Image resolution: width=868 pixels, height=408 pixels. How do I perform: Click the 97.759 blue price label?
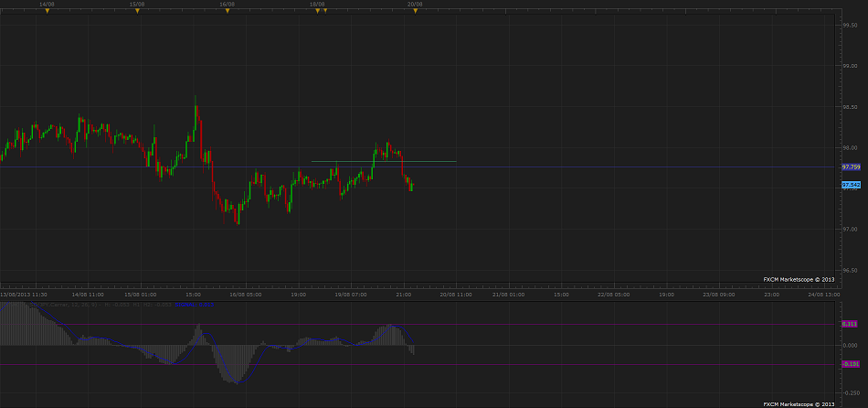pyautogui.click(x=851, y=166)
